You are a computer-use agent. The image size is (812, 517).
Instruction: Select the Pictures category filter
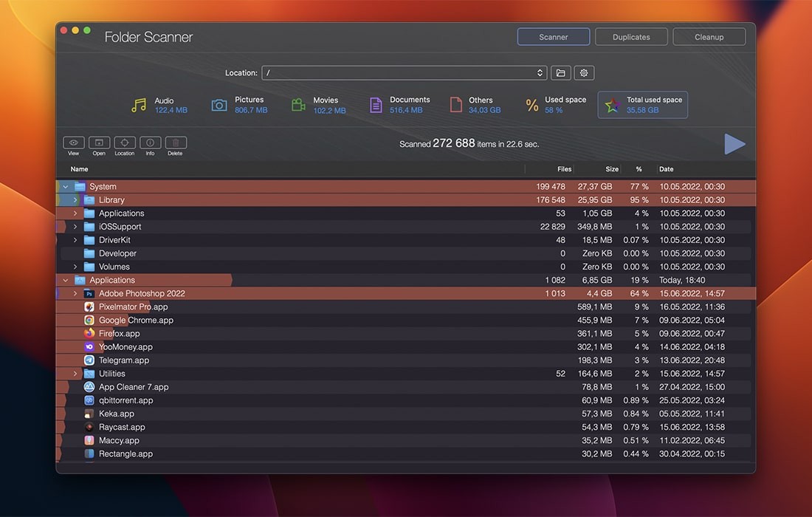tap(240, 105)
